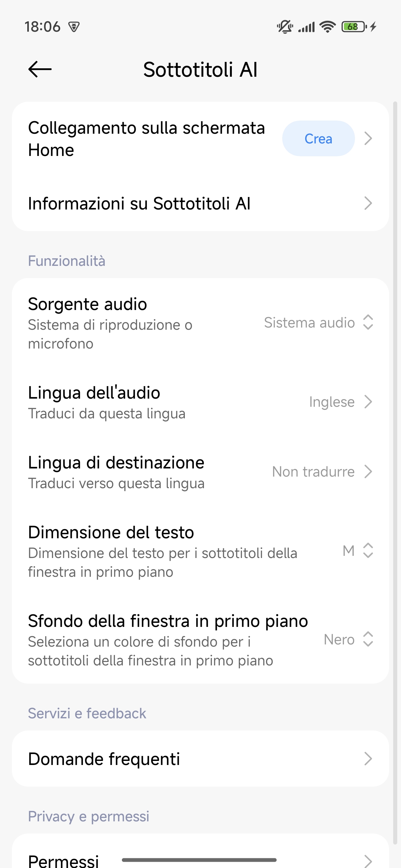Tap the VPN shield status icon
Viewport: 401px width, 868px height.
coord(74,27)
